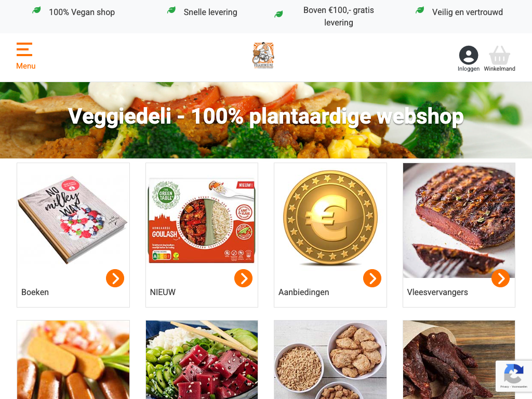The image size is (532, 399).
Task: Click the Veggiedeli bicycle logo
Action: pos(263,55)
